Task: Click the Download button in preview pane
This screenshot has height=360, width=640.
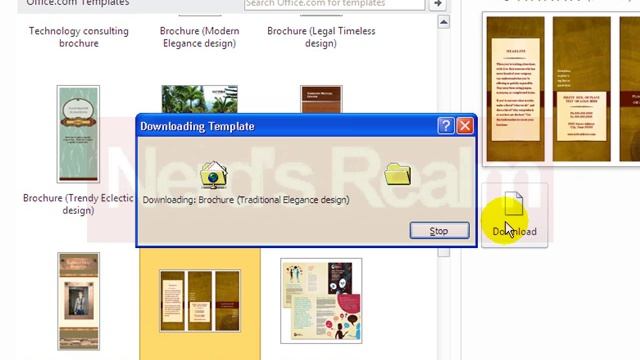Action: pyautogui.click(x=514, y=215)
